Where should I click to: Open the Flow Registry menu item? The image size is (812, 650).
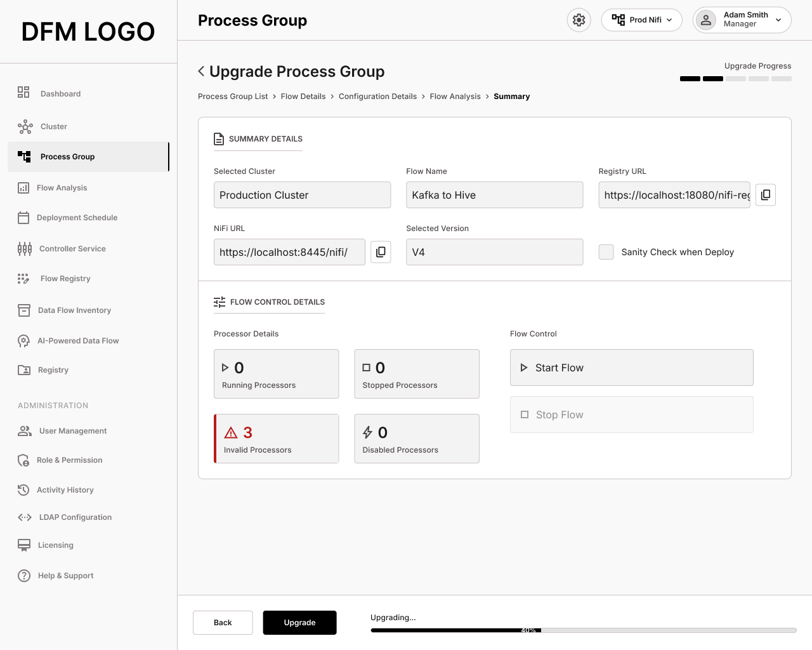65,279
